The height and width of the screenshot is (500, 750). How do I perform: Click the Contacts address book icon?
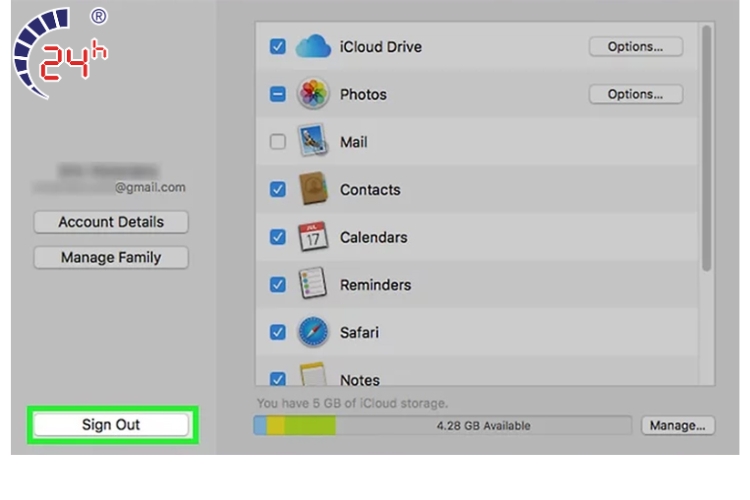(313, 189)
